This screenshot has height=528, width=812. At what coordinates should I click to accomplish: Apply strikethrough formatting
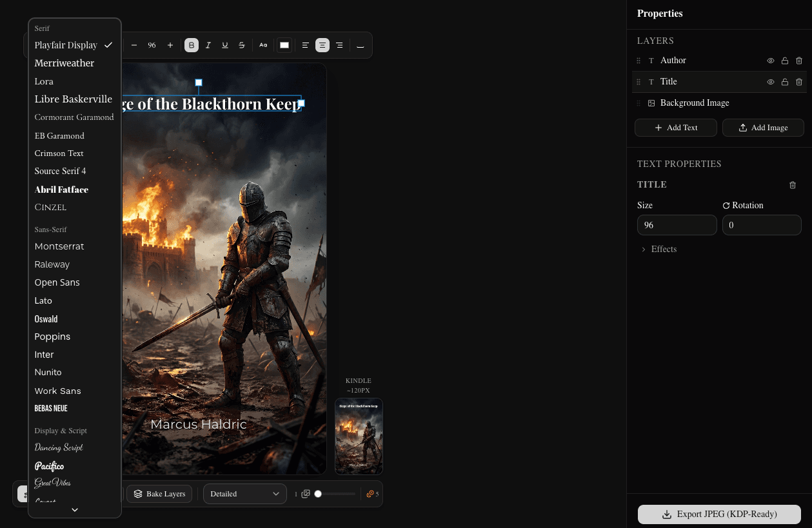pyautogui.click(x=241, y=45)
